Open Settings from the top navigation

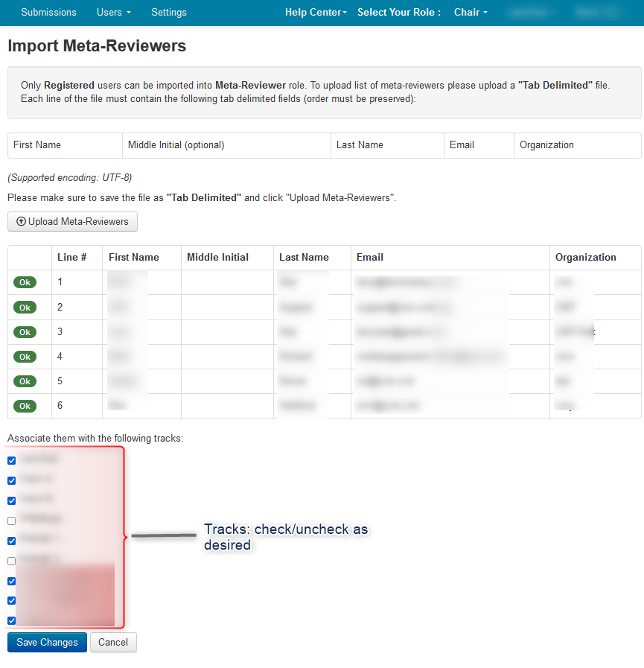(x=169, y=12)
